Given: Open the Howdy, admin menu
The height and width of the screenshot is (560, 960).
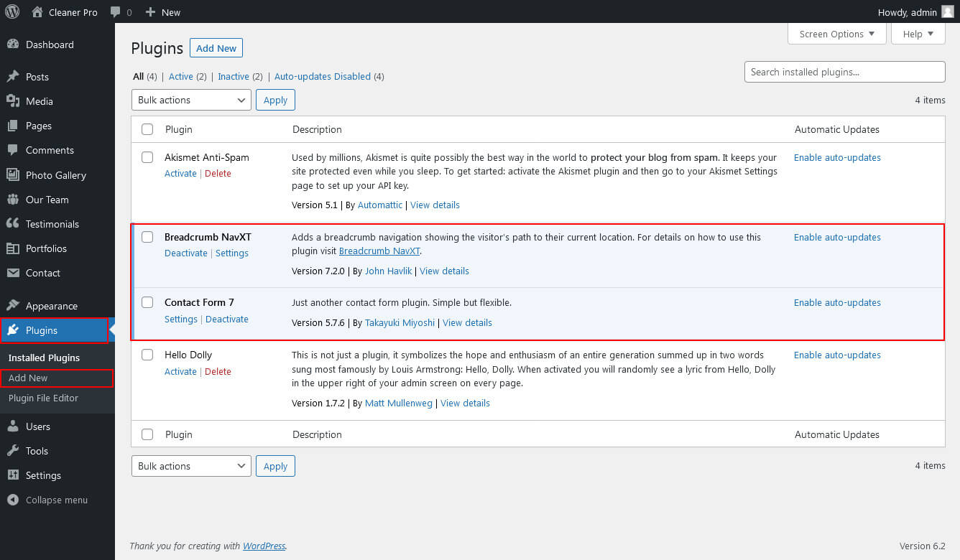Looking at the screenshot, I should [915, 12].
